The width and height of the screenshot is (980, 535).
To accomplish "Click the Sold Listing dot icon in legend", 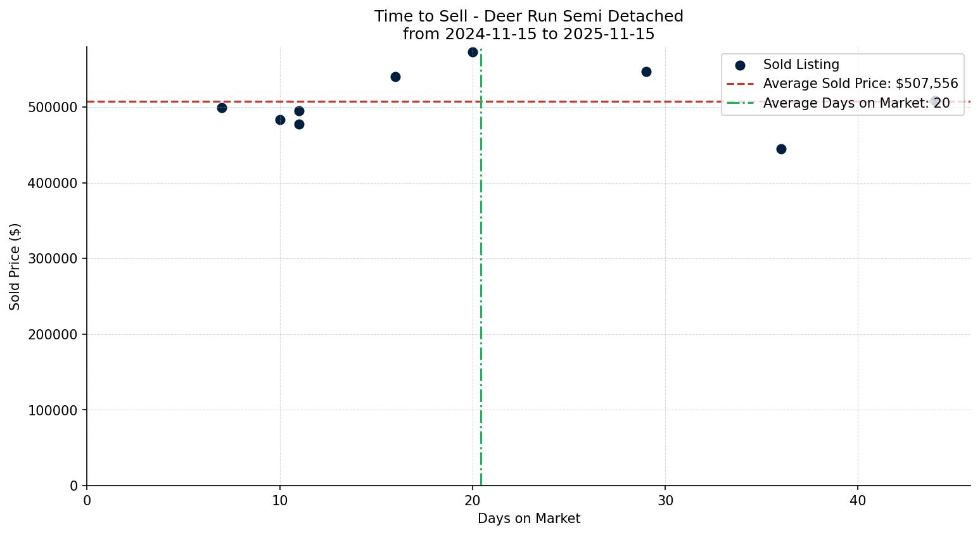I will coord(740,65).
